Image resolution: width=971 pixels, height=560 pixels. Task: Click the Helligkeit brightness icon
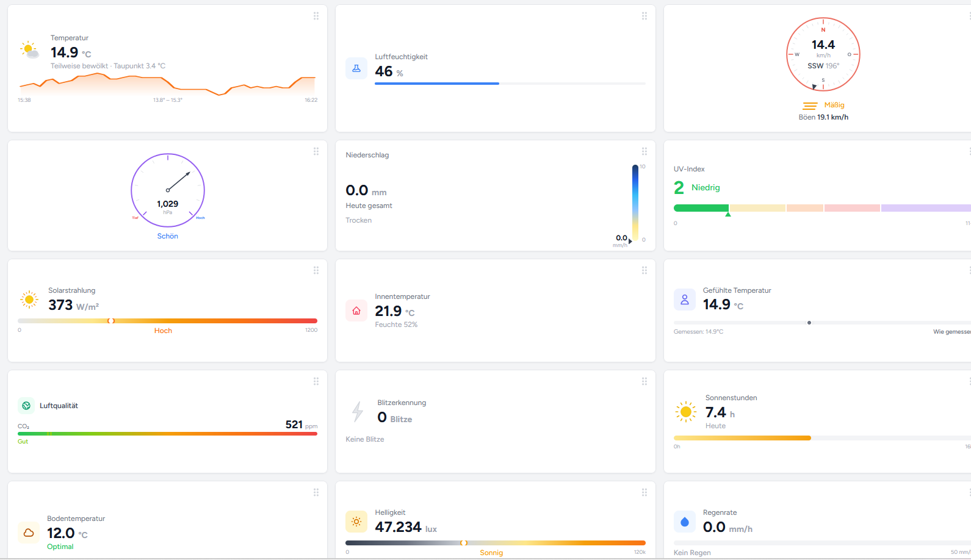(356, 522)
